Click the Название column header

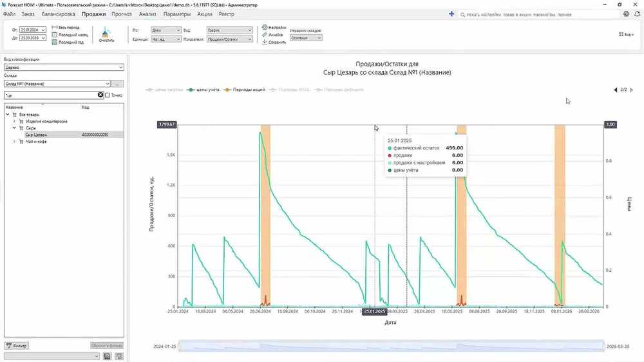[x=14, y=107]
